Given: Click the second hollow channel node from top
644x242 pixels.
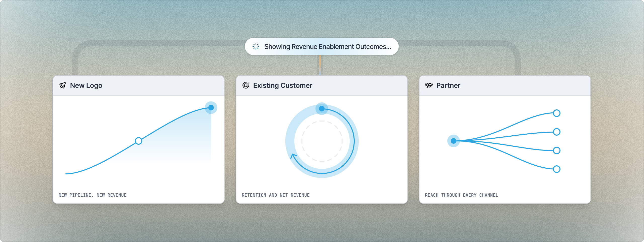Looking at the screenshot, I should coord(557,132).
